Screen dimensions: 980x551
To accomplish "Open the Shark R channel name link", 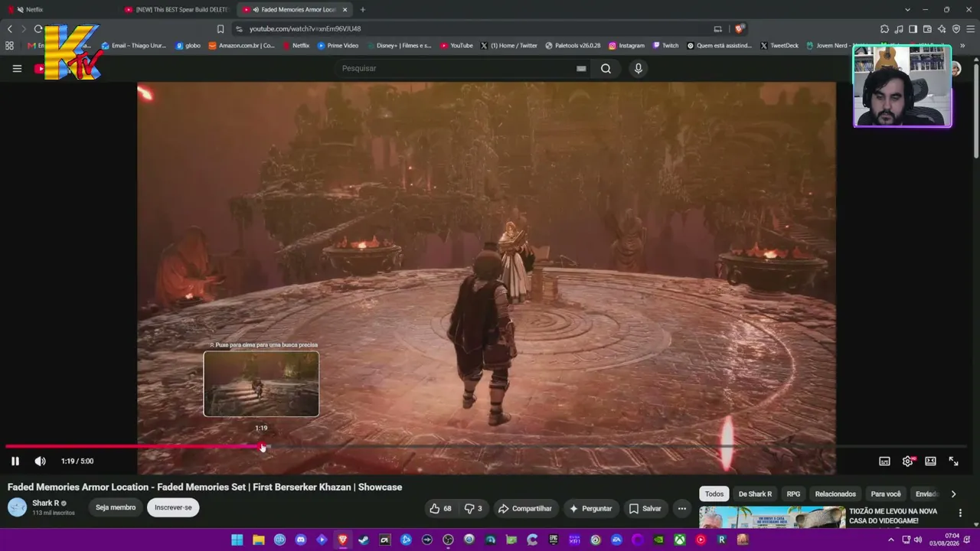I will point(45,504).
